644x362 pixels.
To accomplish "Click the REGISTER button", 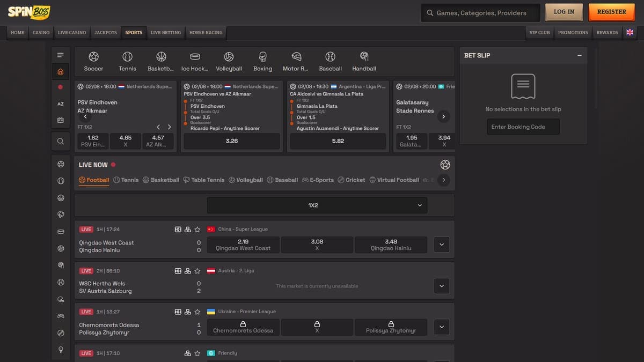I will [611, 12].
